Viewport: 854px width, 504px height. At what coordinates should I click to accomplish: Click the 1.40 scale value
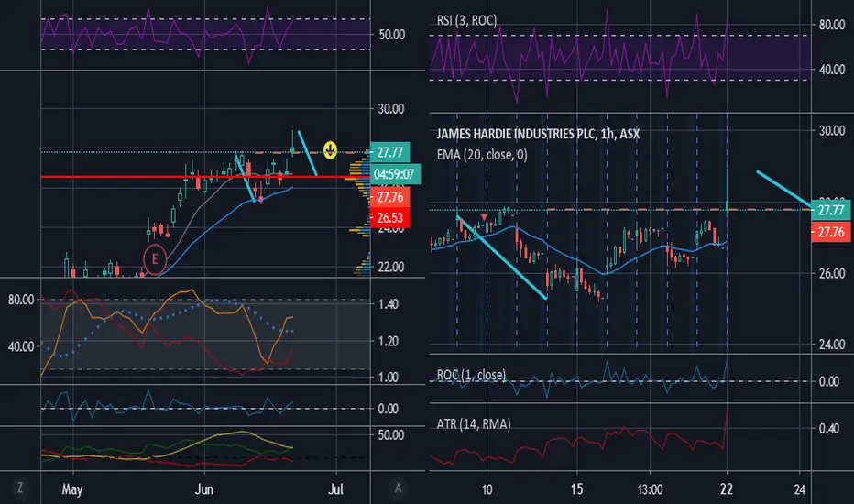(389, 304)
